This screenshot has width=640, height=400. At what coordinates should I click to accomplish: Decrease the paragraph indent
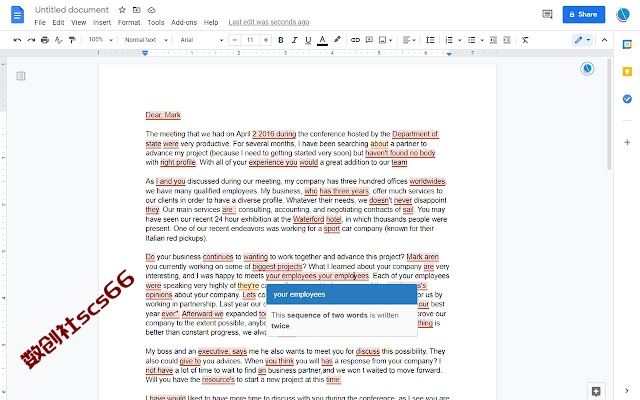tap(493, 40)
